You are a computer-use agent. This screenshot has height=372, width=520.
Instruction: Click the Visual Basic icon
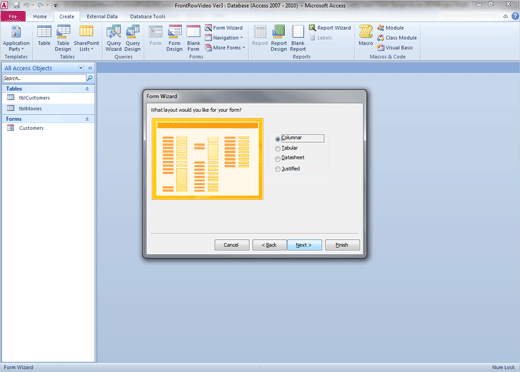pos(395,48)
